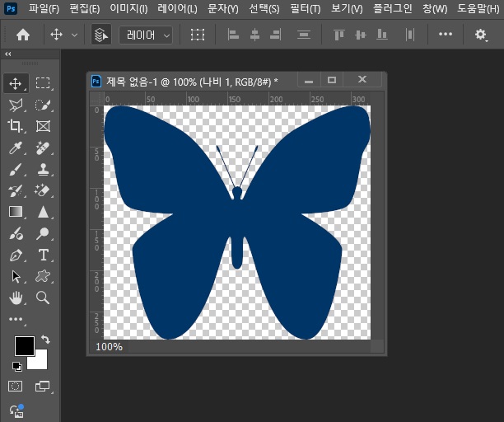
Task: Open the 도움말(H) menu
Action: click(478, 9)
